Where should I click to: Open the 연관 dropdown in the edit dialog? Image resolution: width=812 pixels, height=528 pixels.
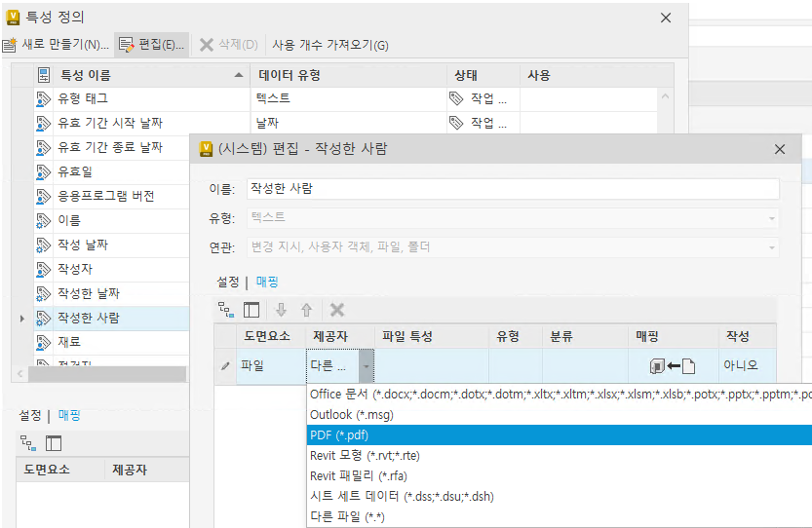point(513,246)
